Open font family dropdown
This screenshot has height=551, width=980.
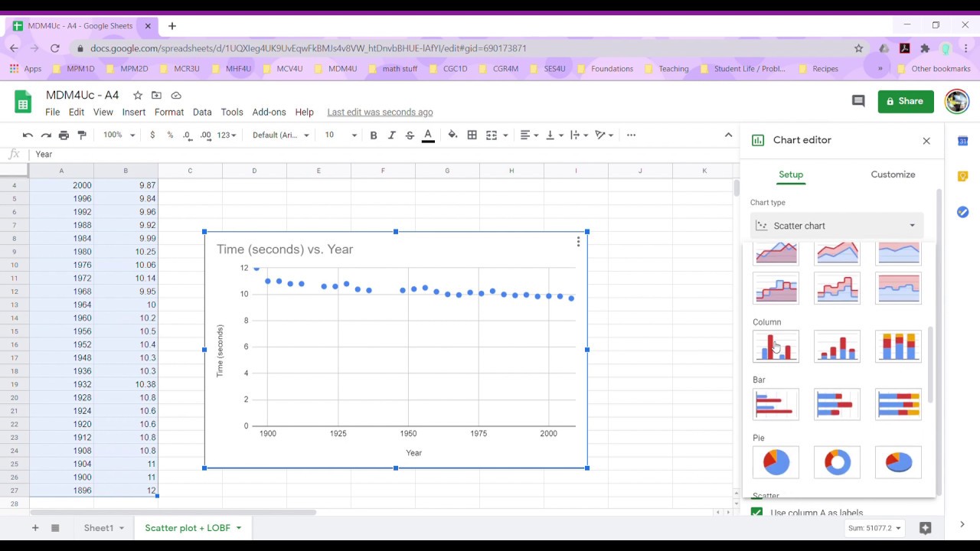(280, 135)
